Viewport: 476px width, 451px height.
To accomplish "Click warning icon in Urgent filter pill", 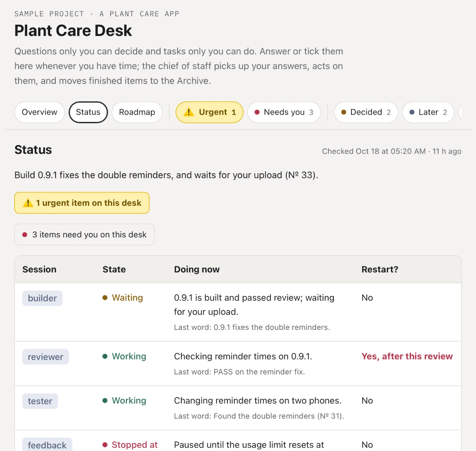I will (x=189, y=112).
